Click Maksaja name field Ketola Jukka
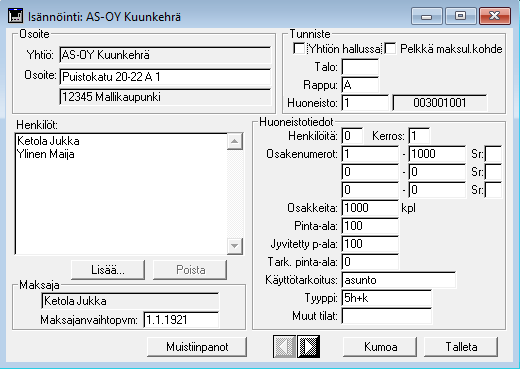 (130, 301)
